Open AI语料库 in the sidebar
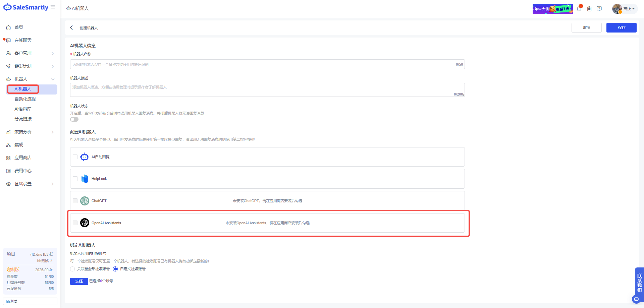644x308 pixels. click(x=23, y=109)
